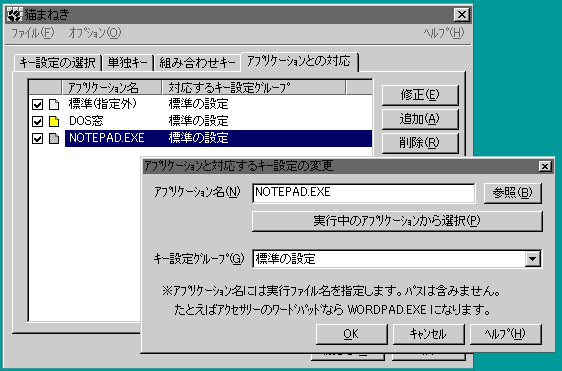This screenshot has height=371, width=562.
Task: Select the 標準(指定外) list row
Action: (201, 104)
